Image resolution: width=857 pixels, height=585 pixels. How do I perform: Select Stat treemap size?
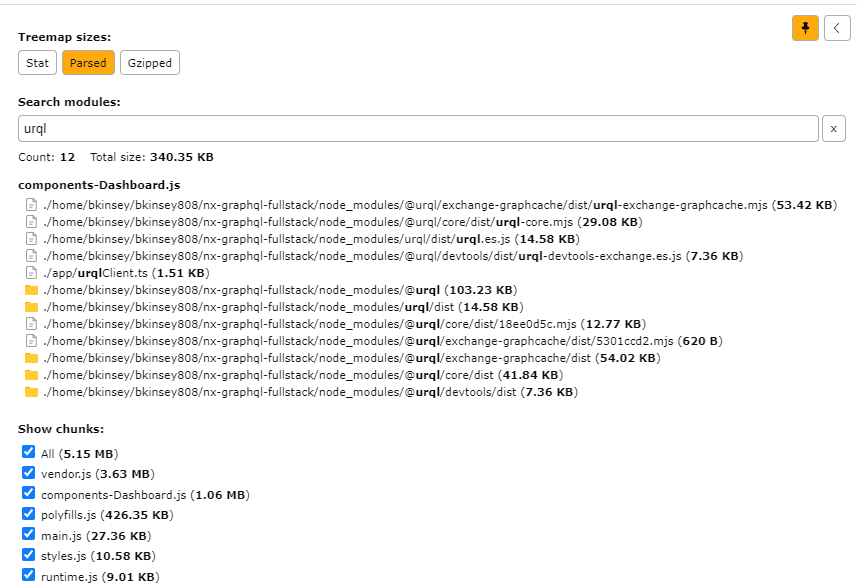(x=37, y=63)
